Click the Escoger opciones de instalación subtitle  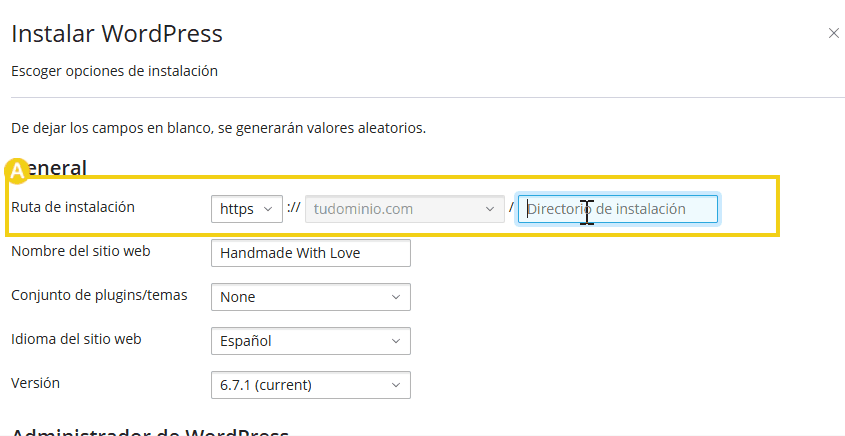click(x=114, y=71)
